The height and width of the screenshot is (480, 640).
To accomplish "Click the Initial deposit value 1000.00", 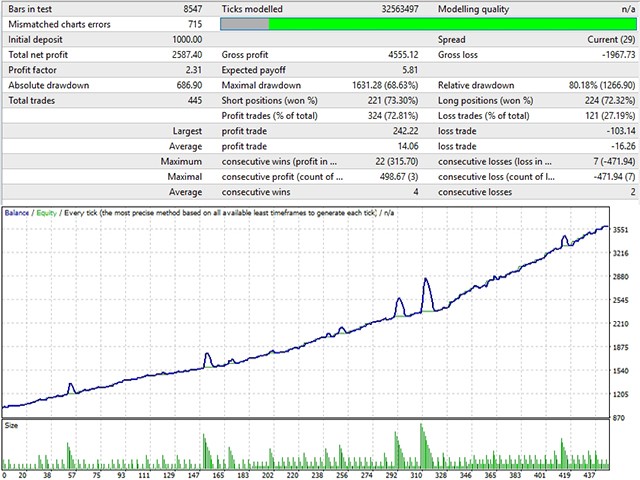I will (187, 40).
